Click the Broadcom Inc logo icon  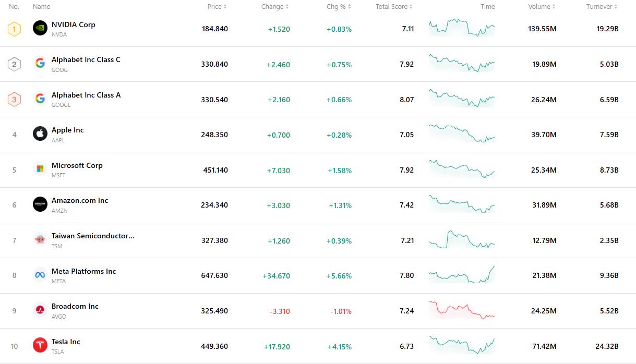40,310
